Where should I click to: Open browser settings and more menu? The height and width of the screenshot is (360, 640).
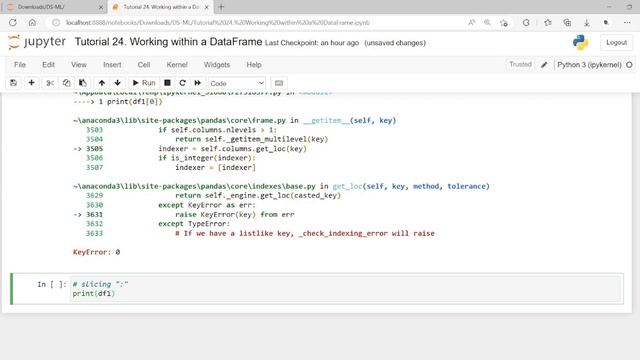pos(627,23)
